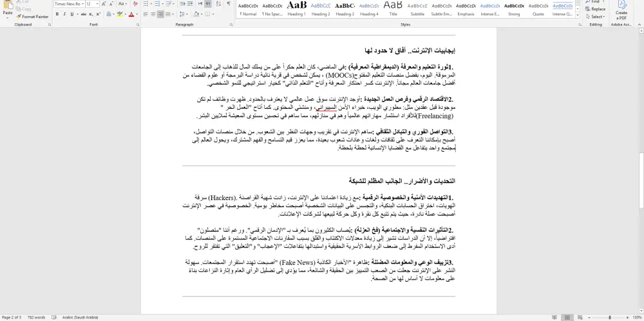Apply the Normal style
The width and height of the screenshot is (644, 321).
point(248,9)
